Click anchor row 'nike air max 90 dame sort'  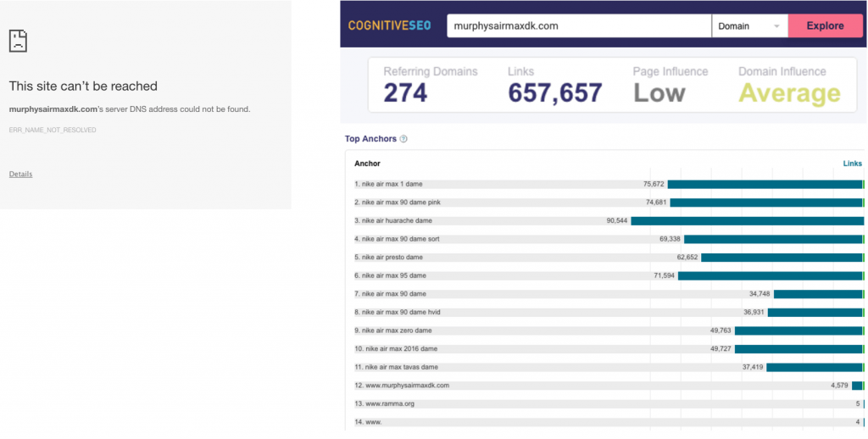pyautogui.click(x=609, y=239)
